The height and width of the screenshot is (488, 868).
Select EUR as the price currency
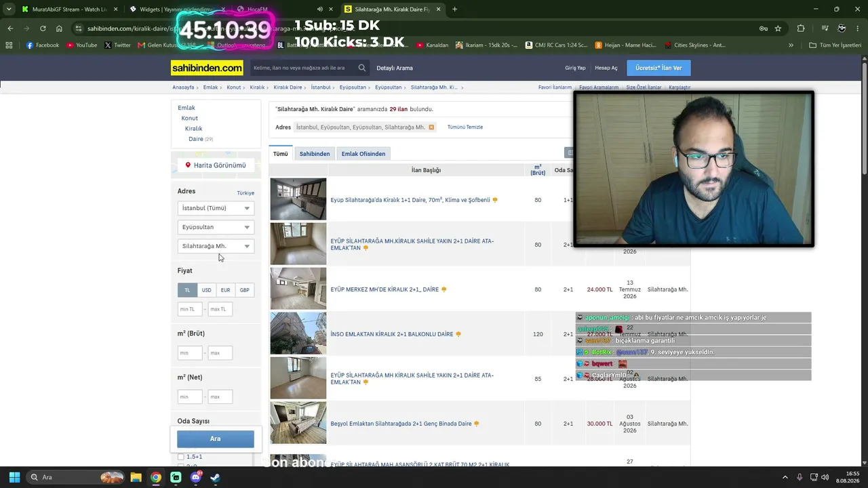coord(225,290)
